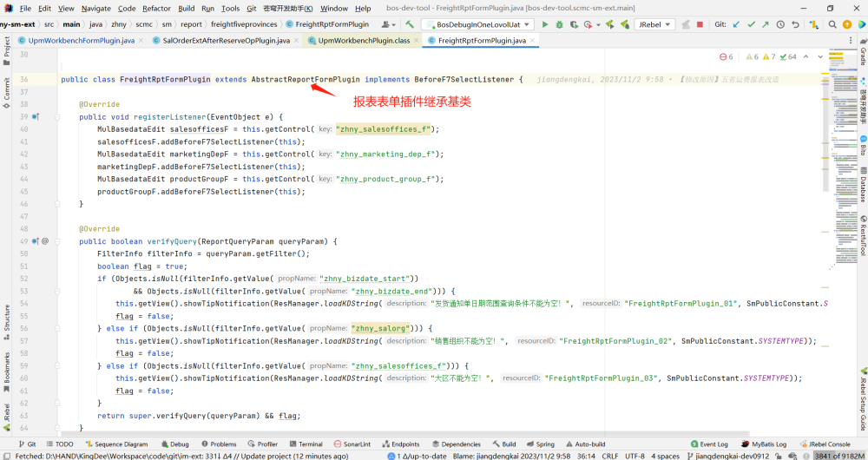Click the user account icon in navigation bar

386,24
